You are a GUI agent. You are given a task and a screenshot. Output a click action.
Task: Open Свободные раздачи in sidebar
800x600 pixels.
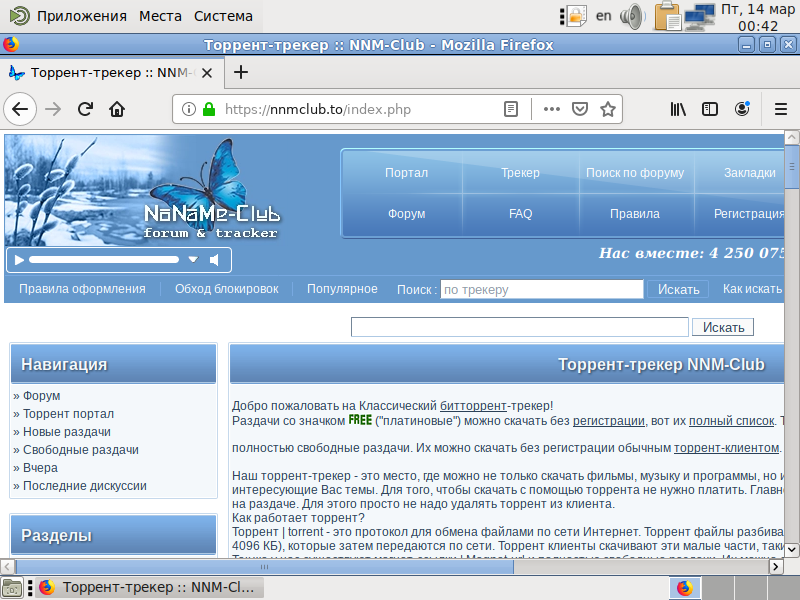click(x=81, y=449)
